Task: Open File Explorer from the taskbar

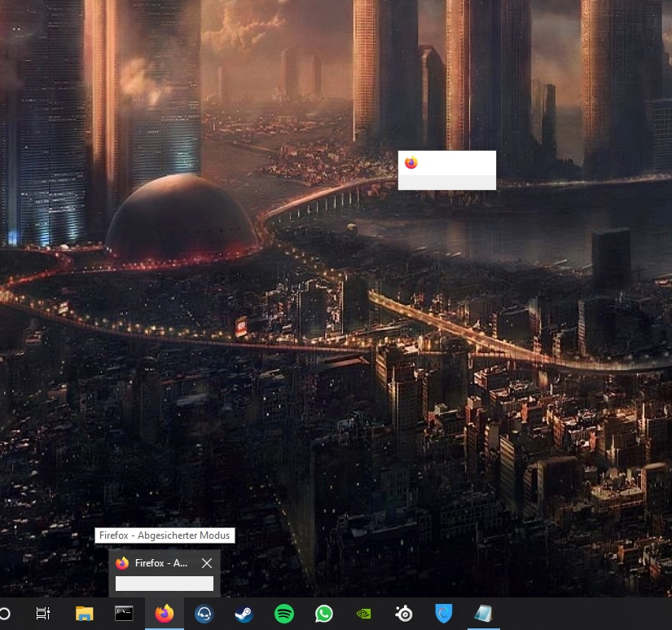Action: click(x=84, y=614)
